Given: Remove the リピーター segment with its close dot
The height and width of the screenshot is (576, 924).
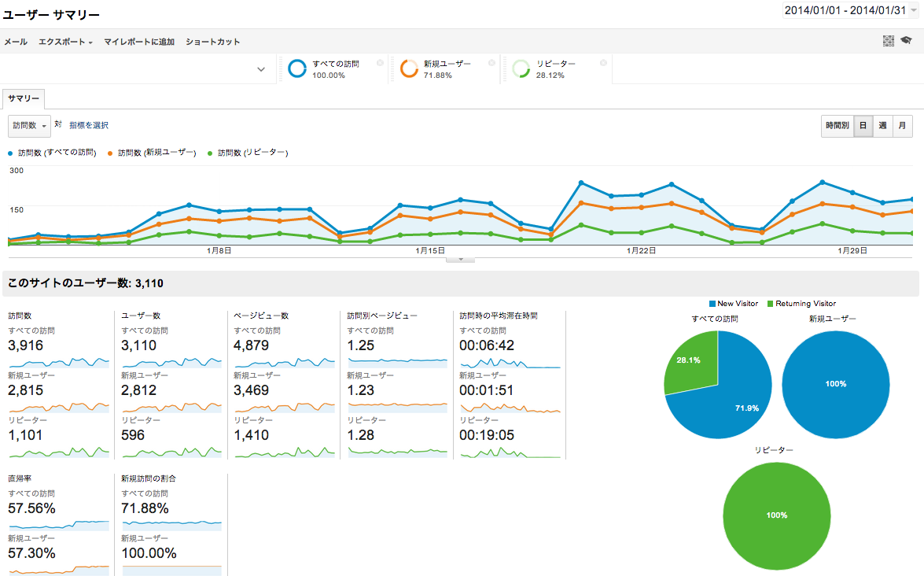Looking at the screenshot, I should point(603,62).
